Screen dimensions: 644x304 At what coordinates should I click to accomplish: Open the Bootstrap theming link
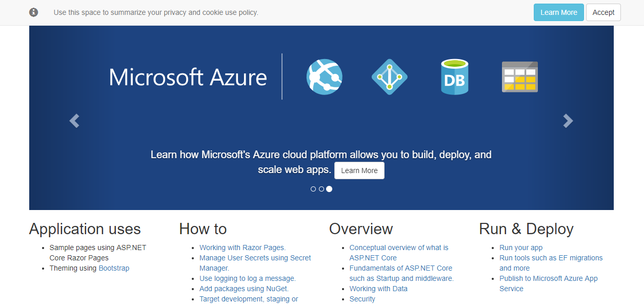click(x=114, y=268)
